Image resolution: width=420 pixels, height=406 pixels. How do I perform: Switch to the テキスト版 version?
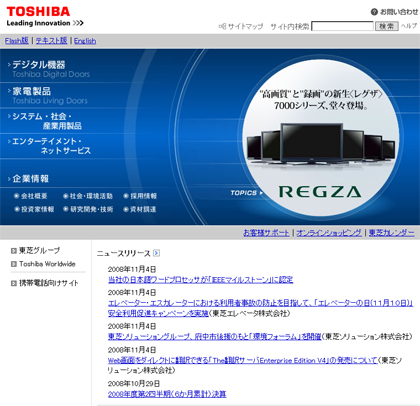(52, 41)
